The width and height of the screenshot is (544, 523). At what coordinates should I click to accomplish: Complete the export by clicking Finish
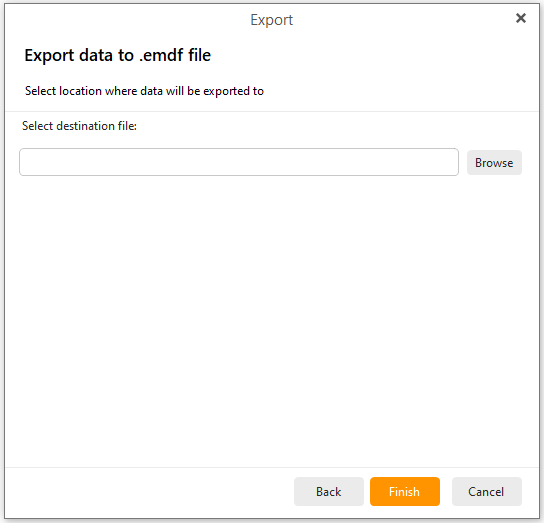pos(405,491)
